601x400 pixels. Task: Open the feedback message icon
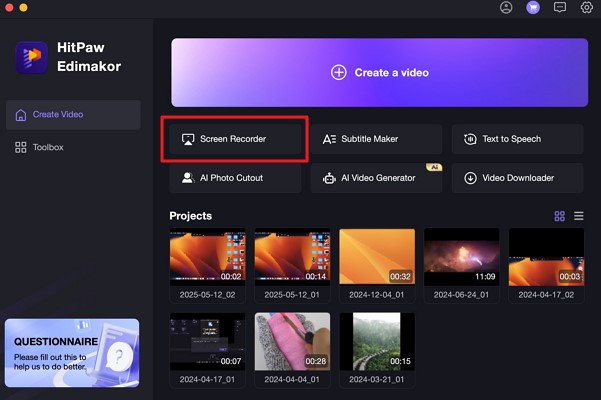point(560,7)
